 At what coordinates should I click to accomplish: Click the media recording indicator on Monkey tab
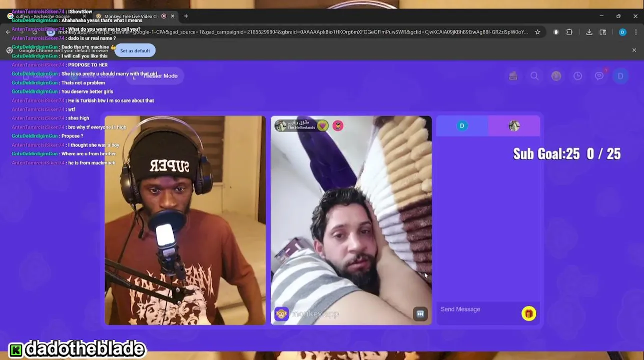pyautogui.click(x=164, y=16)
